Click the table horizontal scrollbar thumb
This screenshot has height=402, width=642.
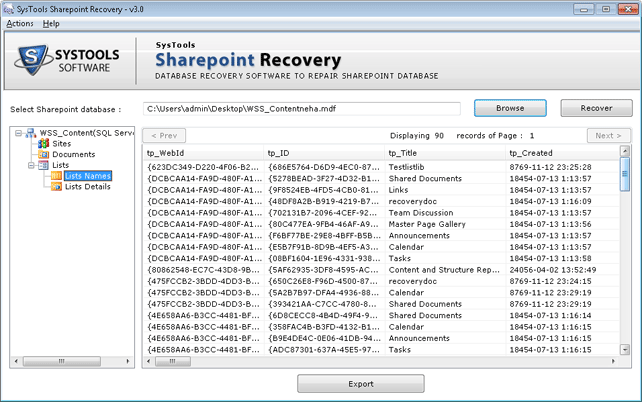(173, 361)
